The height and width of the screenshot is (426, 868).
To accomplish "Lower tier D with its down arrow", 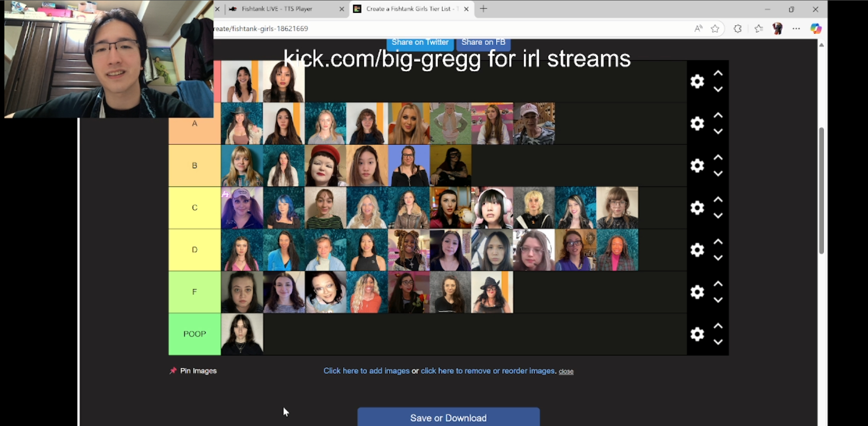I will pos(718,258).
